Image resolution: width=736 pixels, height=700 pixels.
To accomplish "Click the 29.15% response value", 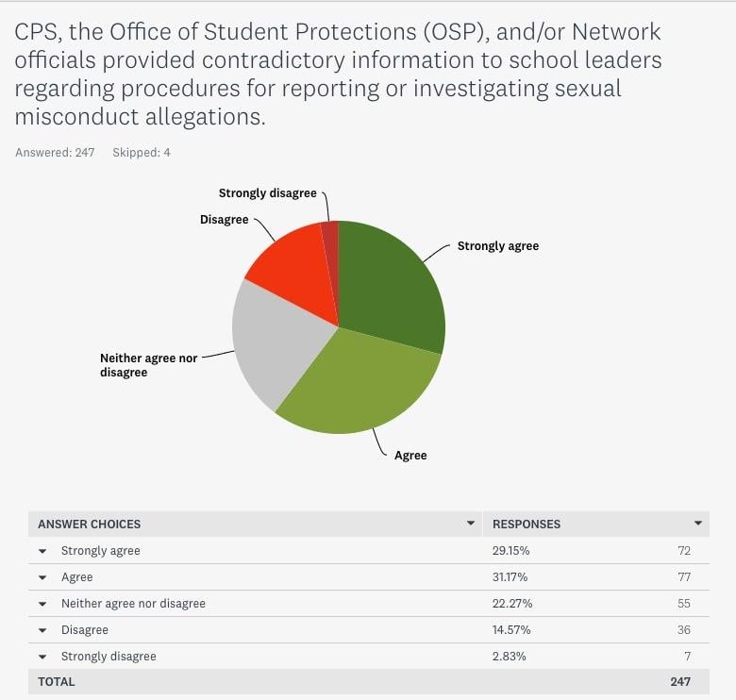I will click(x=510, y=551).
